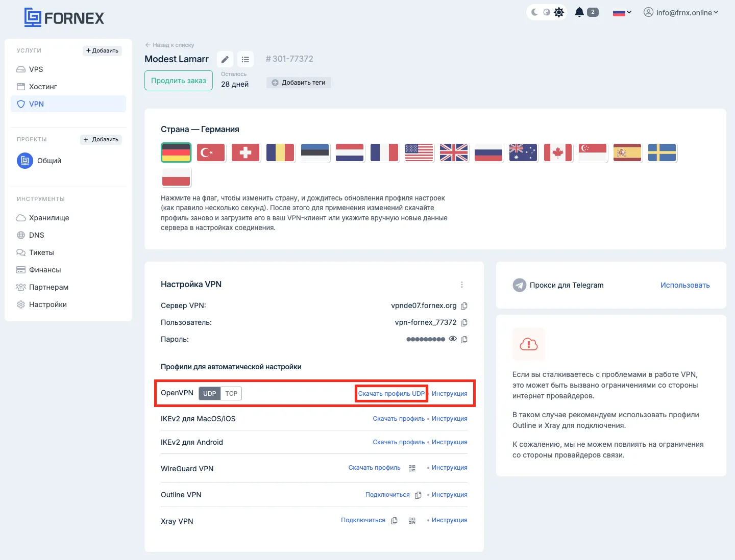735x560 pixels.
Task: Click Подключиться for Xray VPN
Action: coord(363,520)
